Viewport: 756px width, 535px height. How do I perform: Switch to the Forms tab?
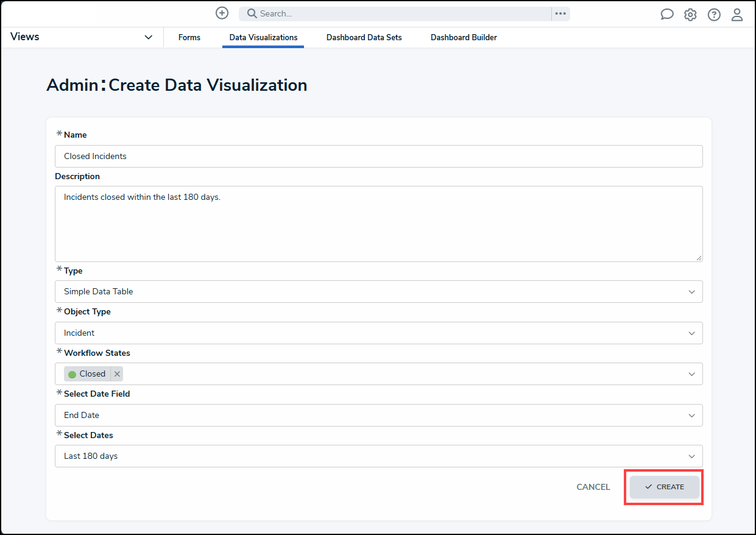(189, 38)
